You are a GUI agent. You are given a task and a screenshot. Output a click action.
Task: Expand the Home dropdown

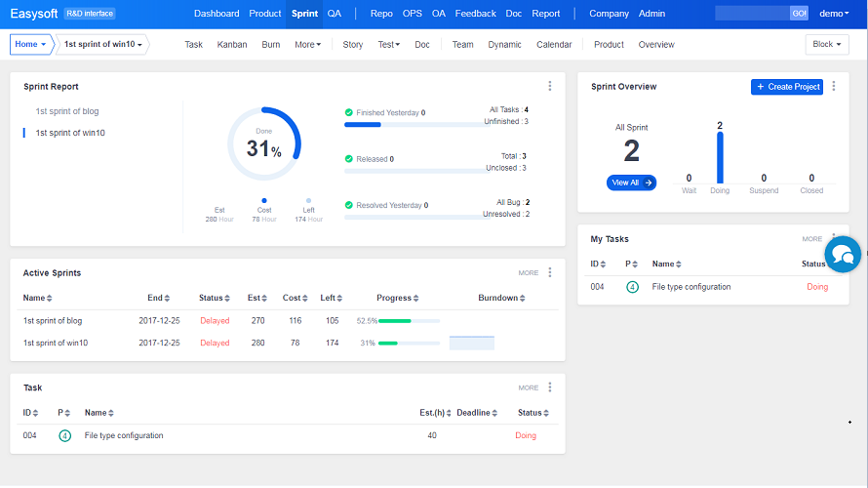pos(30,45)
